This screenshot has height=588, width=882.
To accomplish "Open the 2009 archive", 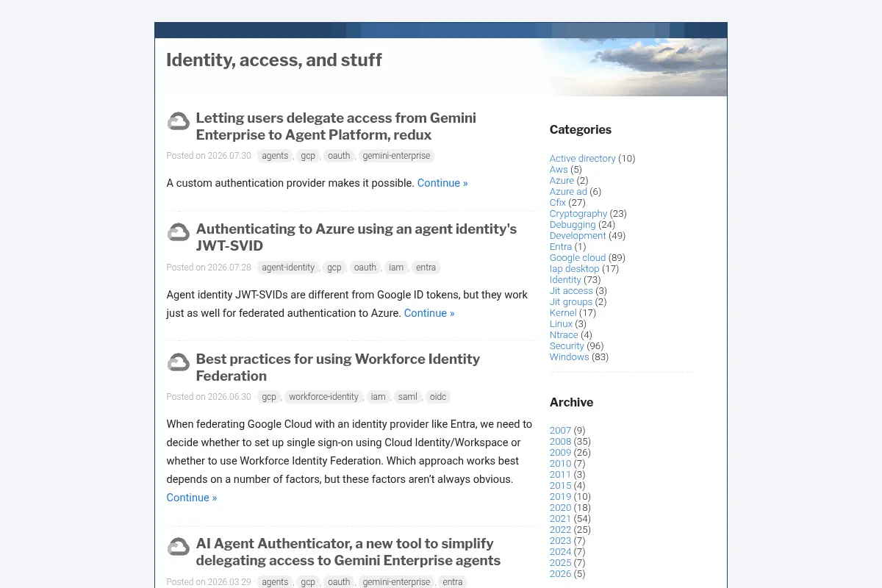I will (x=560, y=453).
